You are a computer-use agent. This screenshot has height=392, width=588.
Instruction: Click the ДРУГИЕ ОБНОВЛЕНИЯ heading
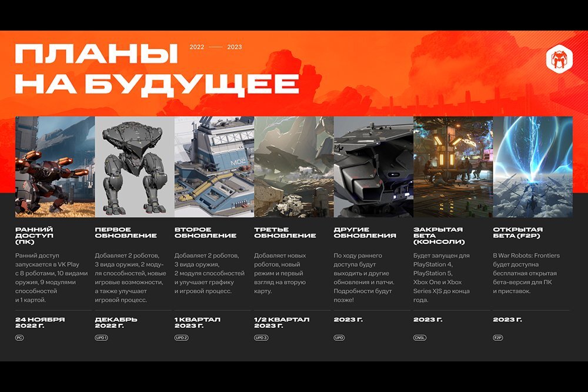pyautogui.click(x=365, y=232)
